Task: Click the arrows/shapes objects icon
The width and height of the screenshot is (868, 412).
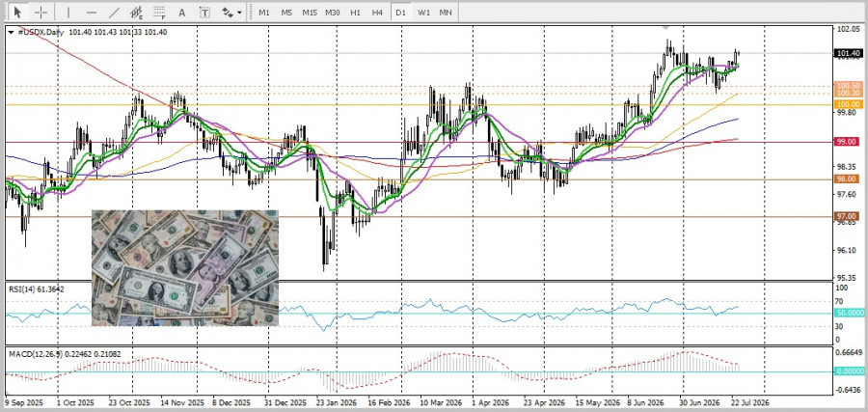Action: pyautogui.click(x=227, y=12)
